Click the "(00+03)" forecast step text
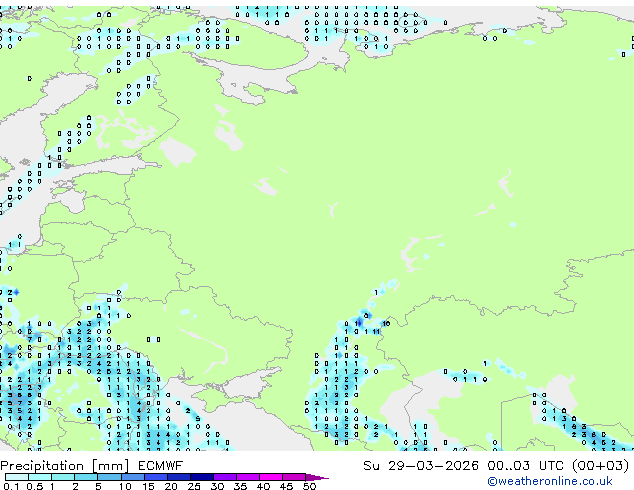The image size is (634, 490). [601, 466]
